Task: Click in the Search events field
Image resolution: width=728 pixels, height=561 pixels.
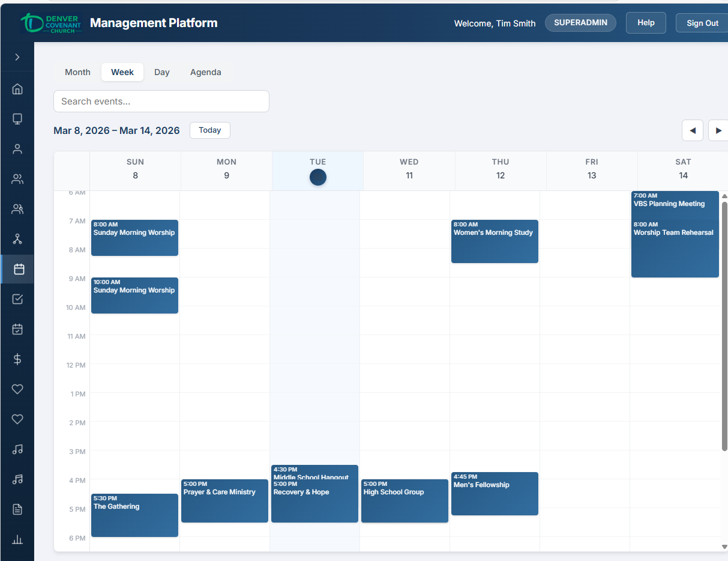Action: point(161,101)
